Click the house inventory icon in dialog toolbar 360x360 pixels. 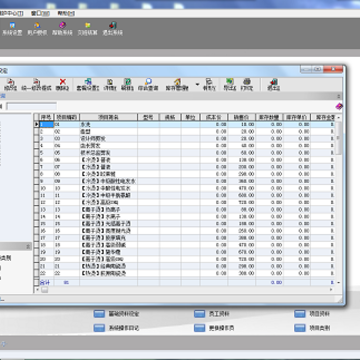tap(177, 82)
